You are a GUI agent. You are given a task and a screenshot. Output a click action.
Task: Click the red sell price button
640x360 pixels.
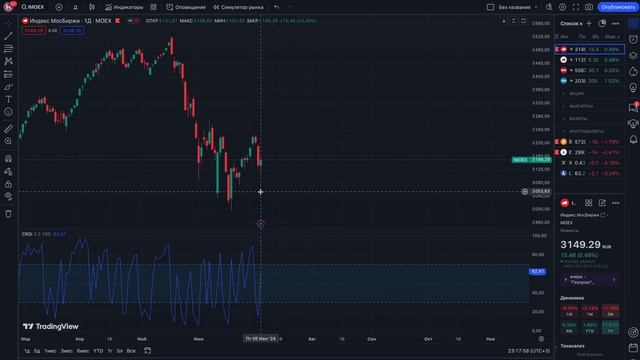[x=34, y=31]
